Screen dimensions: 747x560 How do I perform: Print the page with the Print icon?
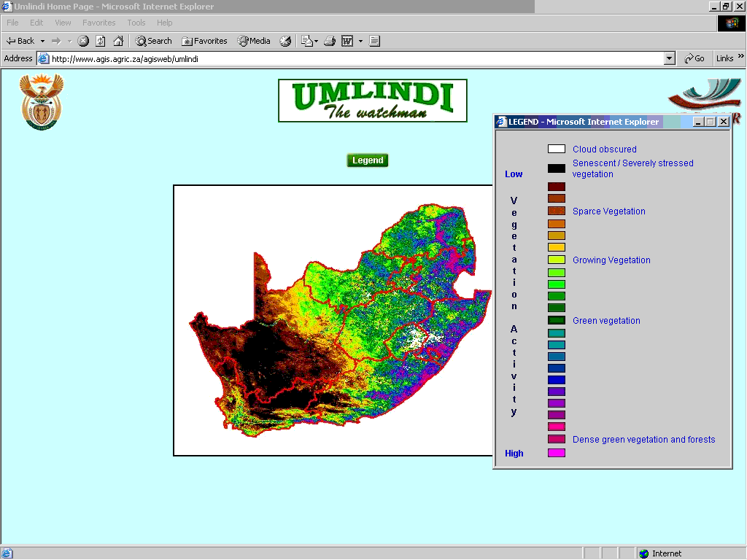tap(330, 41)
